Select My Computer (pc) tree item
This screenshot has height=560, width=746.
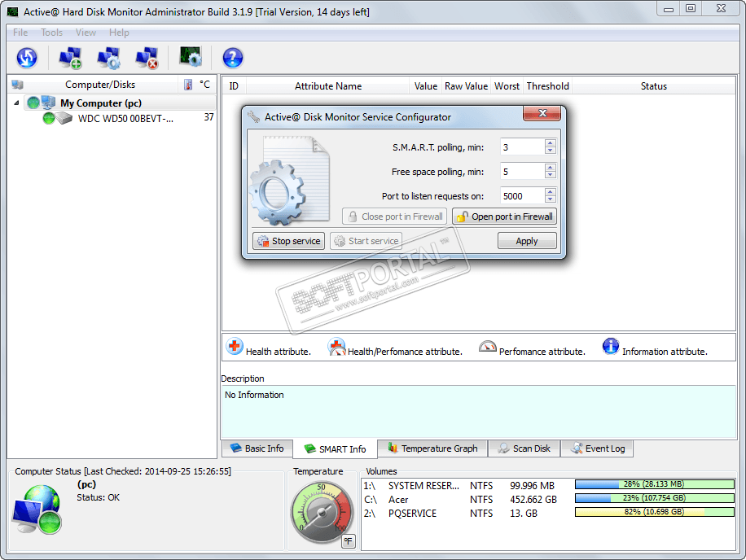point(101,103)
